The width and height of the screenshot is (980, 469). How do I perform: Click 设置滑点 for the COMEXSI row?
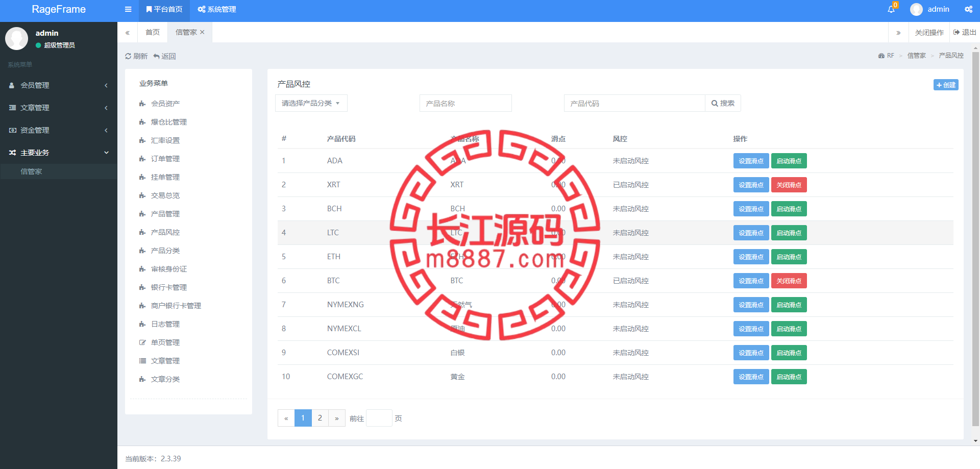pyautogui.click(x=751, y=353)
